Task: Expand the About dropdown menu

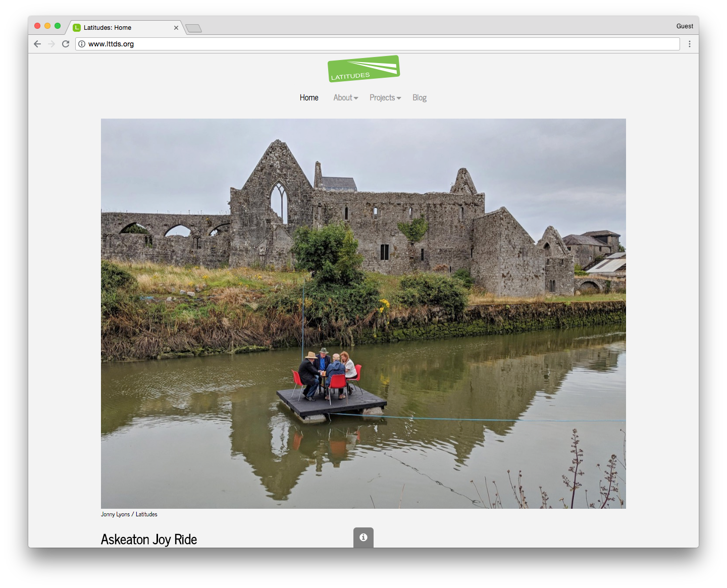Action: coord(346,98)
